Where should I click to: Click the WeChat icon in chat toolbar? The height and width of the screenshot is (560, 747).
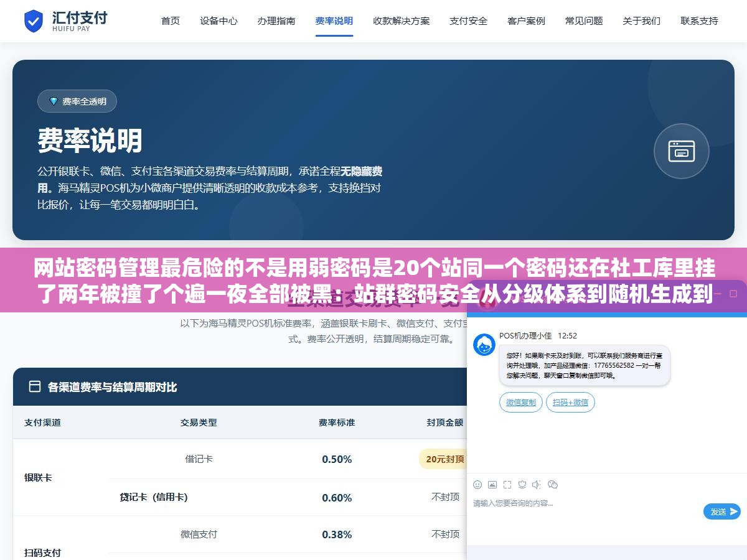(553, 484)
